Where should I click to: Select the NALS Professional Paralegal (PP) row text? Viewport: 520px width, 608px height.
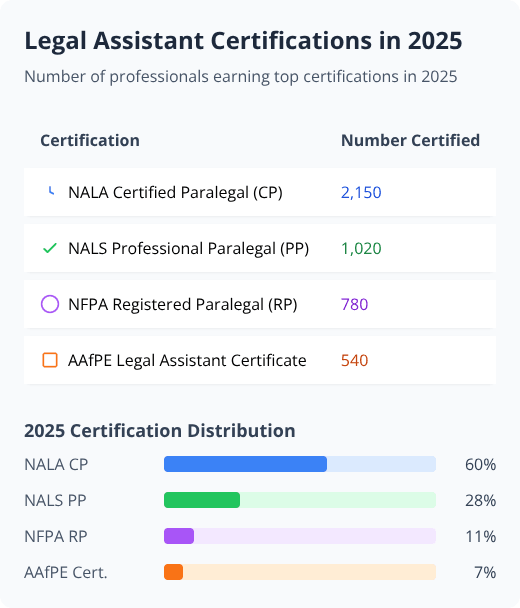tap(188, 249)
